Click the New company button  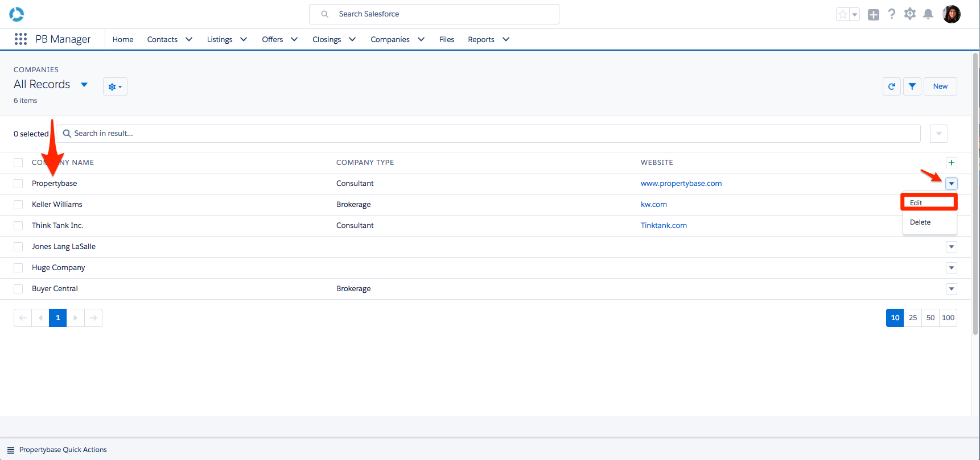(x=940, y=86)
